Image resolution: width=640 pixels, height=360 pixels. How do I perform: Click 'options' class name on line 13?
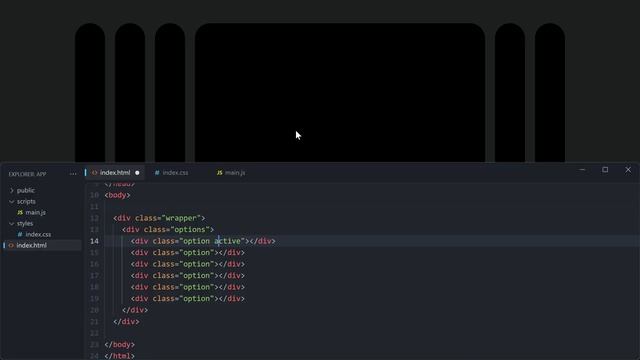(x=190, y=229)
